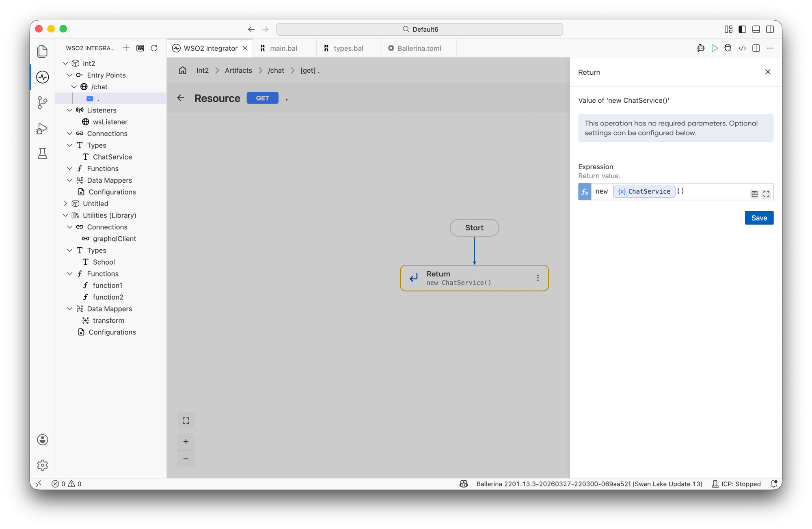The height and width of the screenshot is (529, 812).
Task: Expand the expression editor to full size
Action: click(x=766, y=194)
